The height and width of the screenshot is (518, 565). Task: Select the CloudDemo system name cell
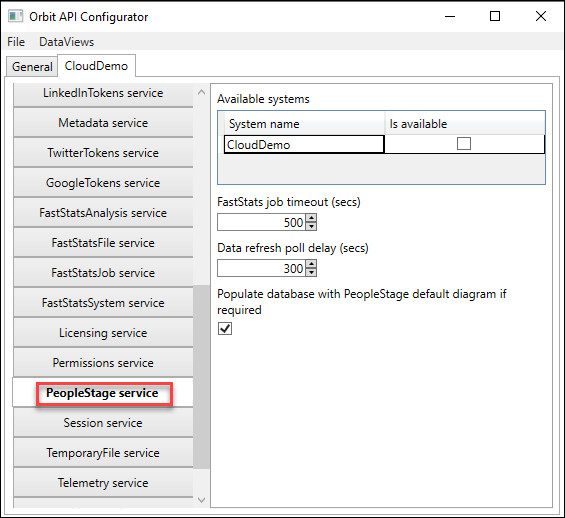click(304, 144)
